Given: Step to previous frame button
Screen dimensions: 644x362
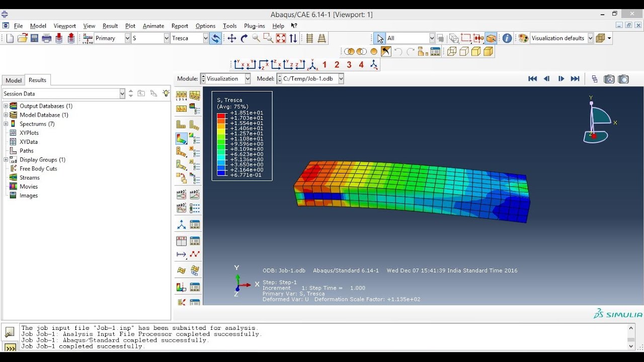Looking at the screenshot, I should click(x=547, y=79).
